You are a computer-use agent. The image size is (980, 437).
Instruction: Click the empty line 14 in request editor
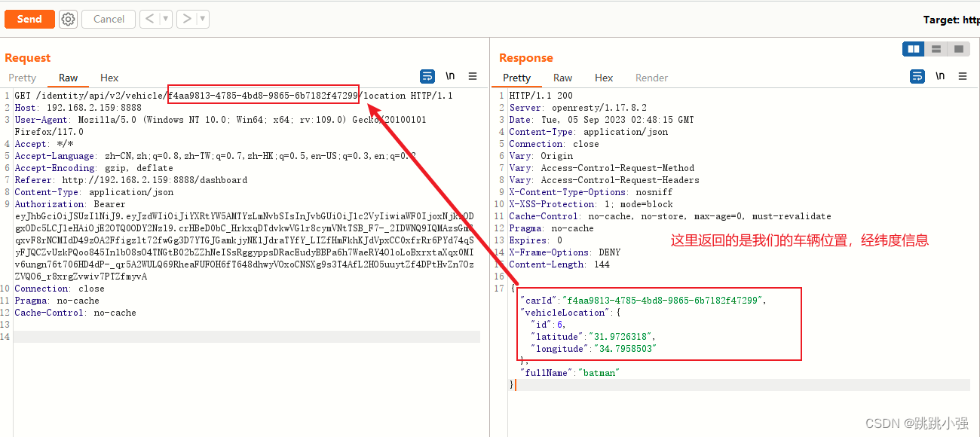[x=247, y=337]
